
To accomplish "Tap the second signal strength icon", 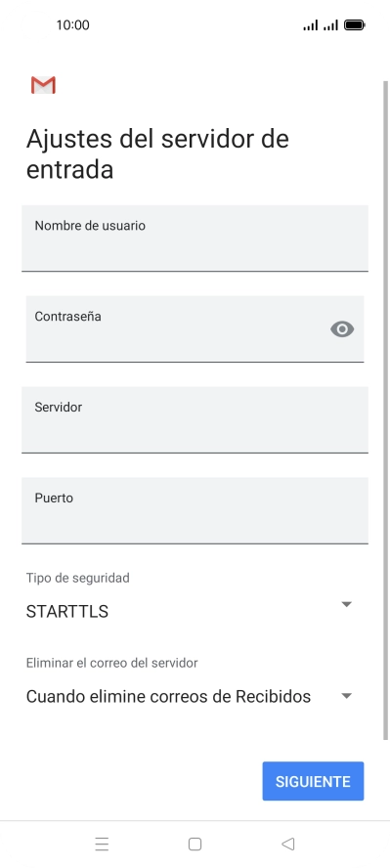I will click(330, 24).
